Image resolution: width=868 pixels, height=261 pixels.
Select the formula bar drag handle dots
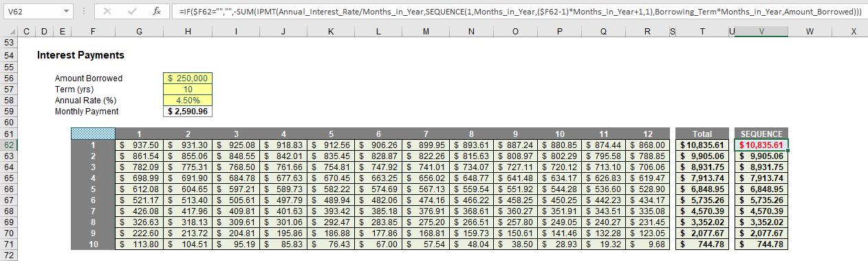[83, 12]
